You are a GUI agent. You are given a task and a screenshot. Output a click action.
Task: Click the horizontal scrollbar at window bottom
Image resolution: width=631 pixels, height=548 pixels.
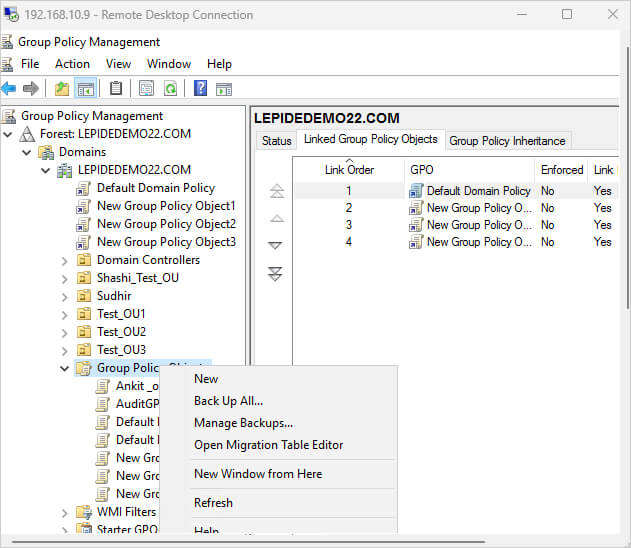click(x=248, y=542)
